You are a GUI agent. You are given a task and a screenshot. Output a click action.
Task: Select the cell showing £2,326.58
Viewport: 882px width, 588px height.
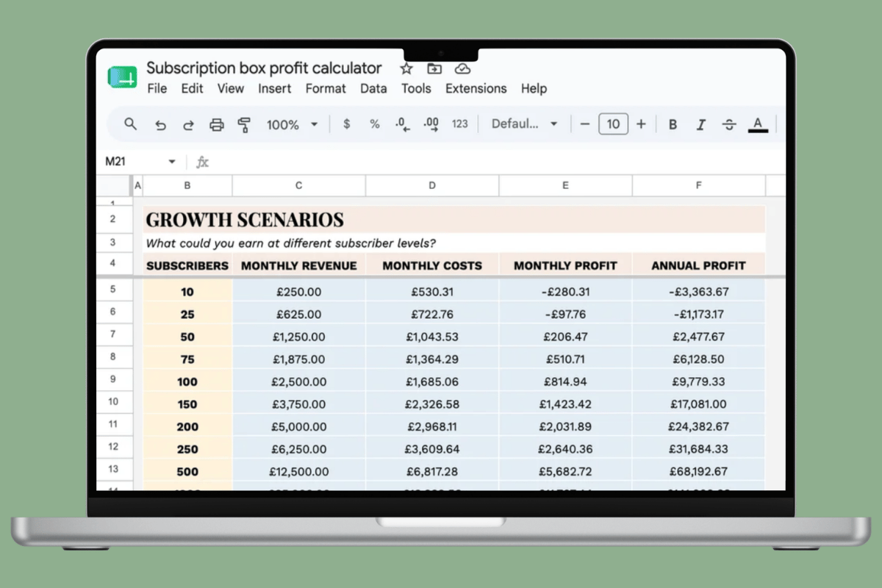pyautogui.click(x=431, y=404)
